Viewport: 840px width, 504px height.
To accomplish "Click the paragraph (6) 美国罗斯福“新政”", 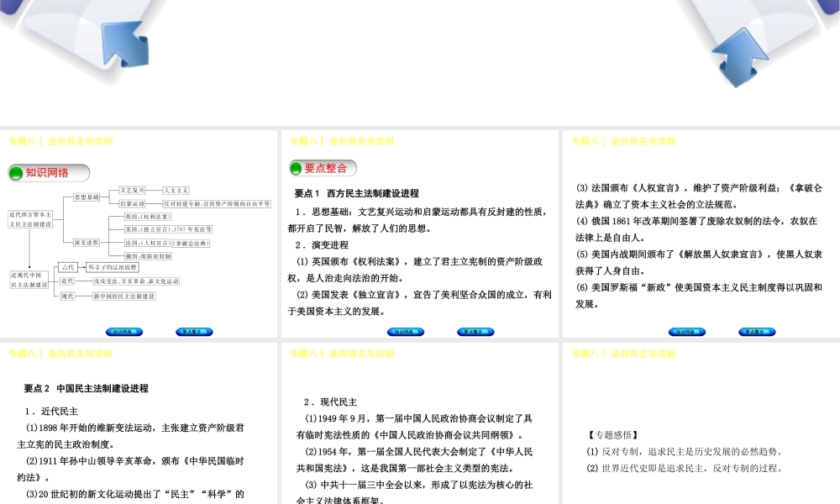I will (x=699, y=296).
